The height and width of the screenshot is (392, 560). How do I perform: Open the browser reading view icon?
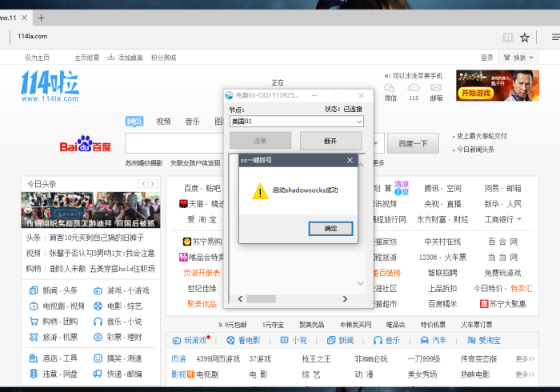(507, 37)
